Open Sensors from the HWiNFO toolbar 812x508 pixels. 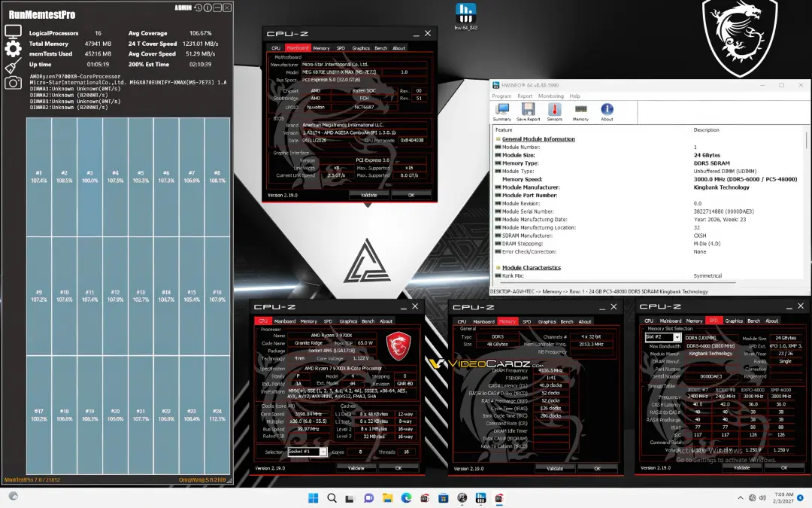[x=555, y=112]
